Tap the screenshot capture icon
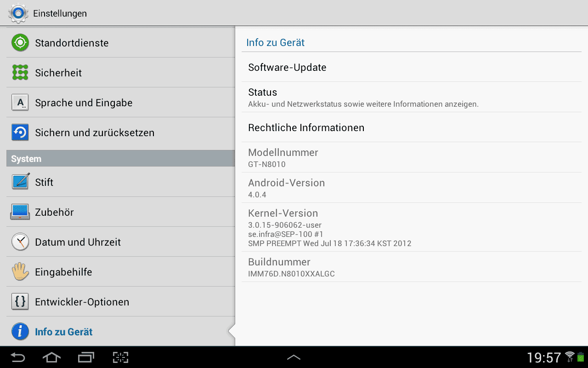 [120, 357]
